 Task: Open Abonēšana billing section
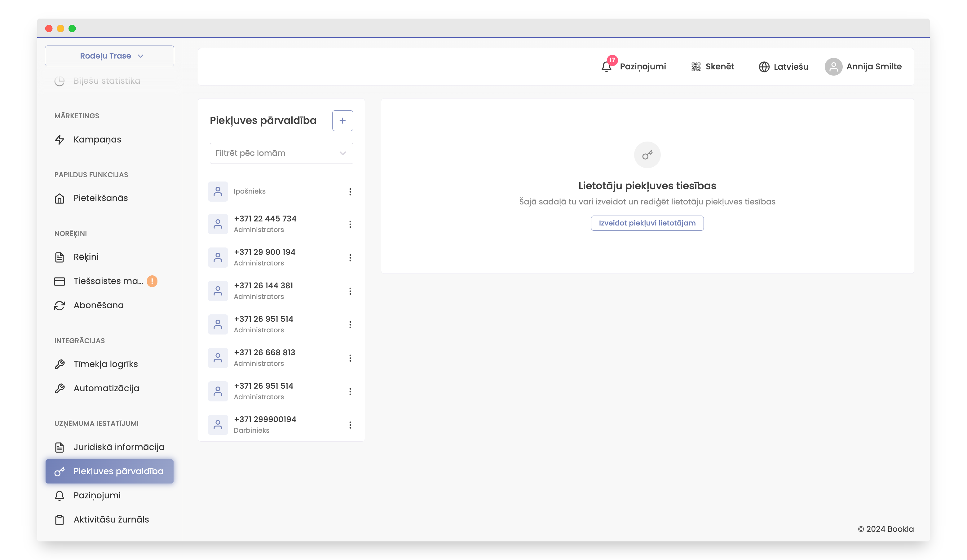(98, 305)
